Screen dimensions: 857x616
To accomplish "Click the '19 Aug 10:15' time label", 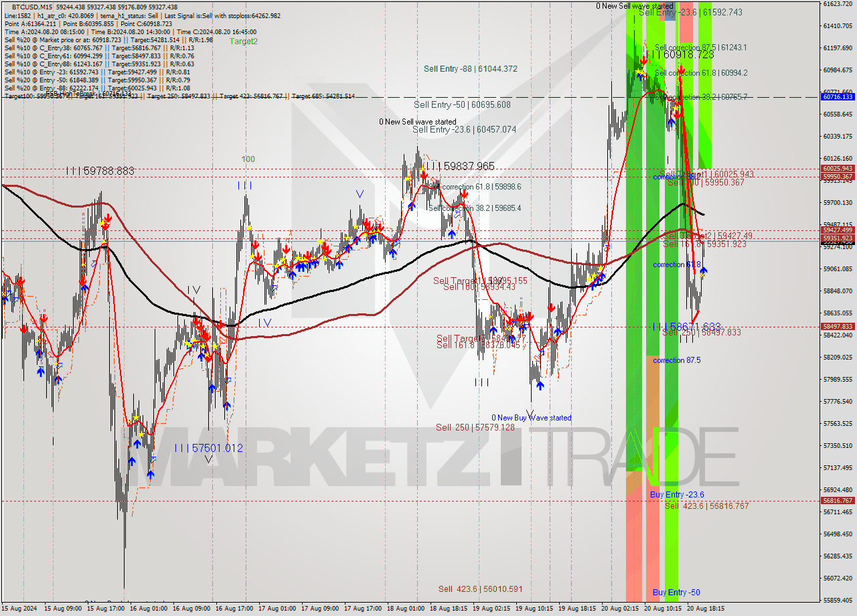I will tap(534, 609).
